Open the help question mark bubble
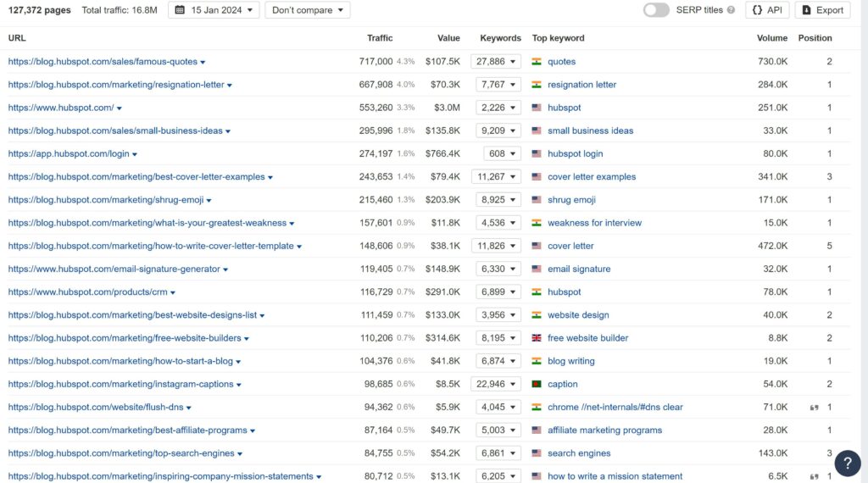 pos(848,463)
